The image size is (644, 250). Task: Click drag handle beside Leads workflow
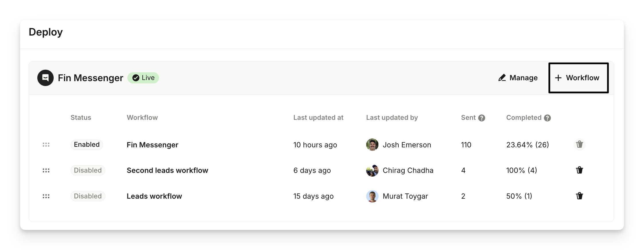46,196
